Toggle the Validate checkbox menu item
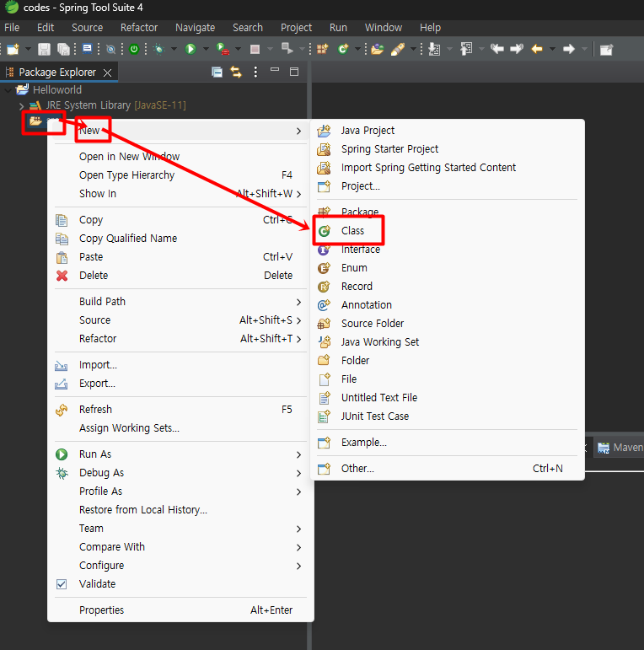This screenshot has height=650, width=644. point(180,584)
